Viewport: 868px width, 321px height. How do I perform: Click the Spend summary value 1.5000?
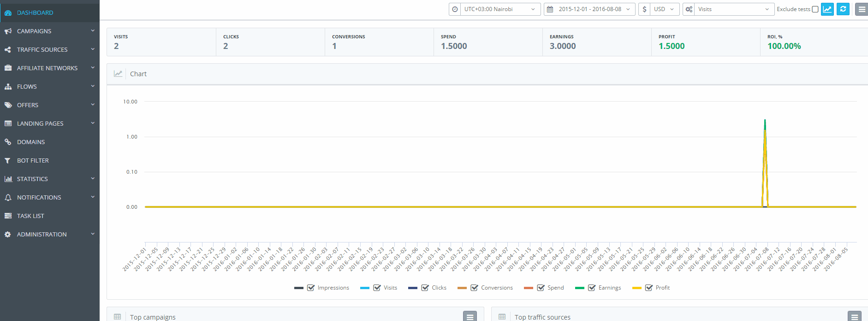point(454,46)
